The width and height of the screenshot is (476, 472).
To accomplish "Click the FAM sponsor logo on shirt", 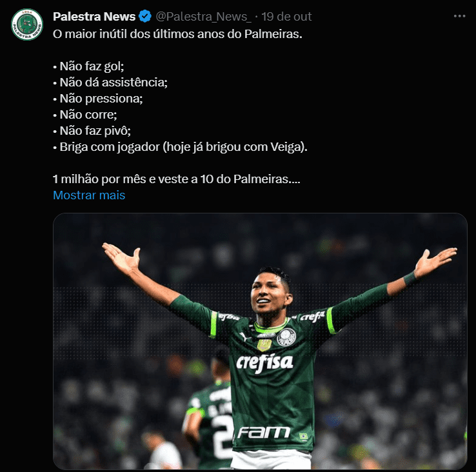I will 264,432.
